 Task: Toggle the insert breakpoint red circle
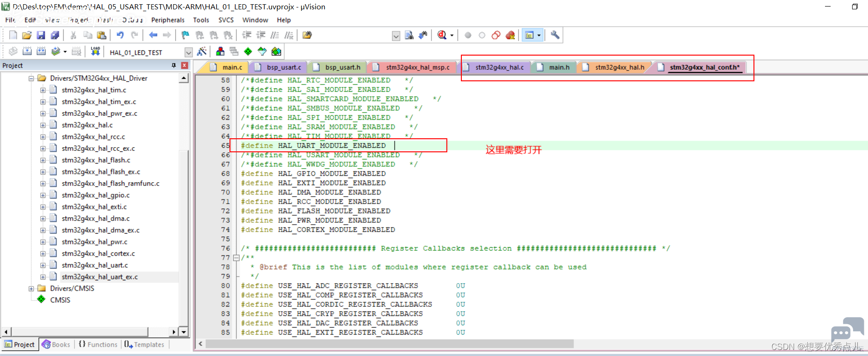468,35
